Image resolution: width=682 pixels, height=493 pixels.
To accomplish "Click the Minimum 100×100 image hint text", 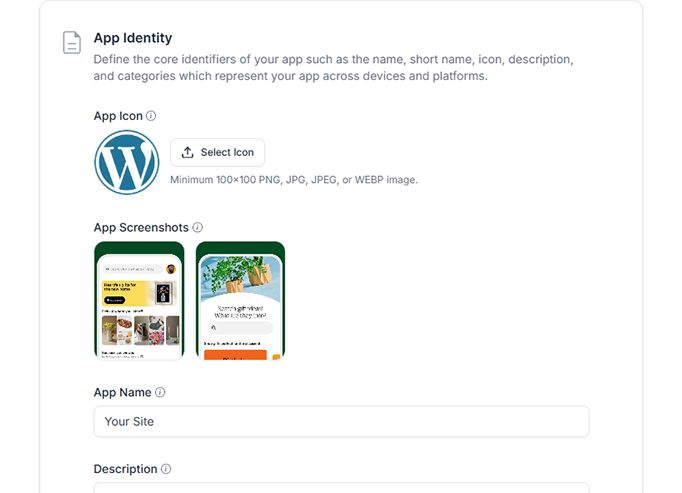I will (x=294, y=180).
